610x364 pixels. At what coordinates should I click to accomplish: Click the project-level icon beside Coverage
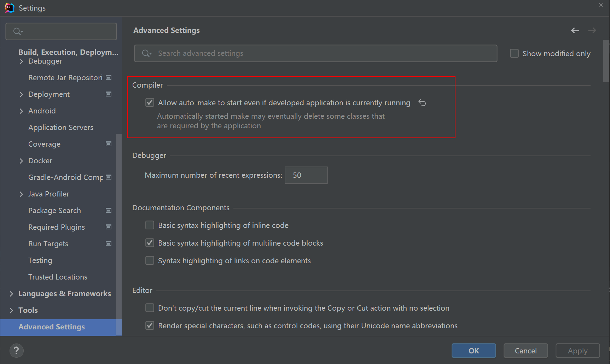point(109,144)
